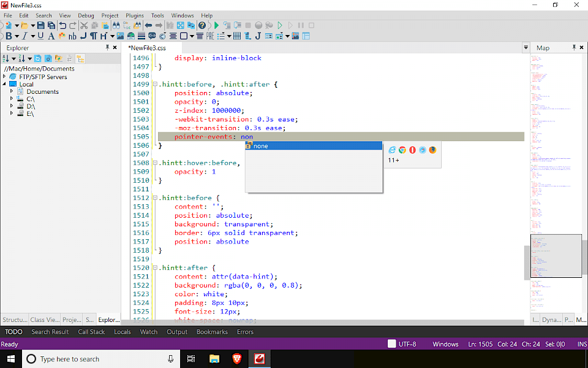Select the D:\ drive item
This screenshot has width=588, height=368.
(31, 106)
